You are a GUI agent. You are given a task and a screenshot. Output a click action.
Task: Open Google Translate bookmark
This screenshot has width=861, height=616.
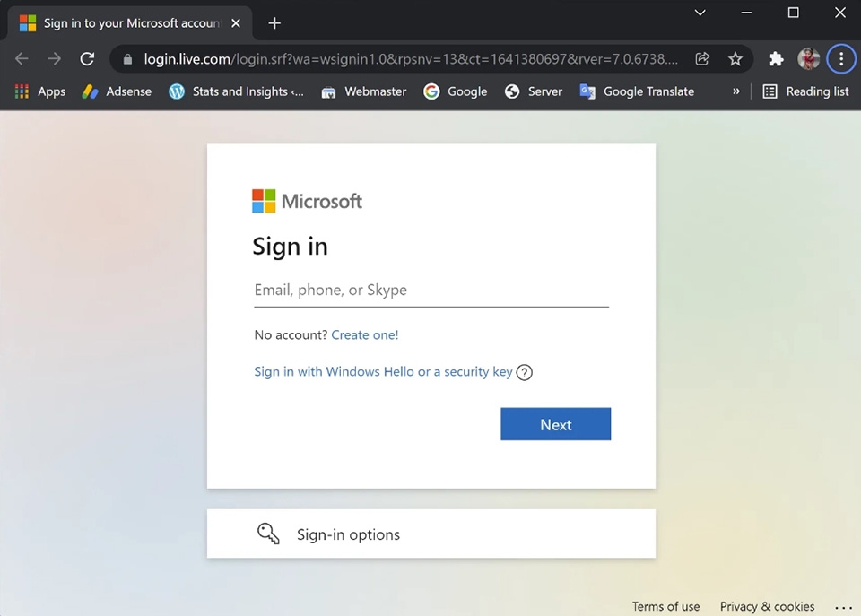637,91
